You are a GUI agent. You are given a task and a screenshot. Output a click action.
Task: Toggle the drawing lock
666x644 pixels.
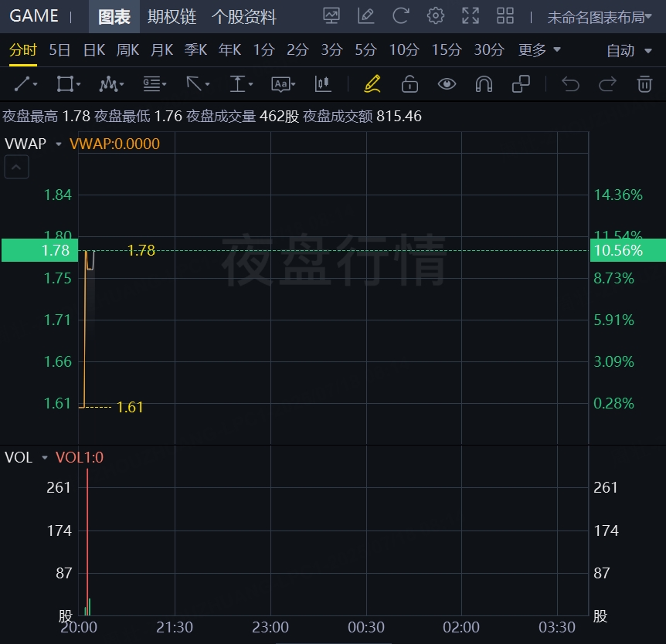tap(409, 83)
